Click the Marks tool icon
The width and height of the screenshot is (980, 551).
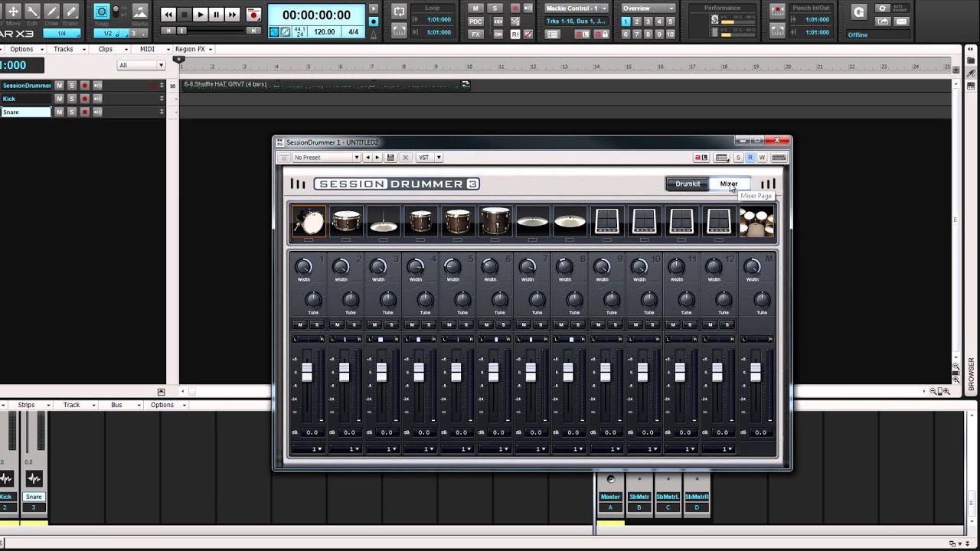tap(139, 11)
